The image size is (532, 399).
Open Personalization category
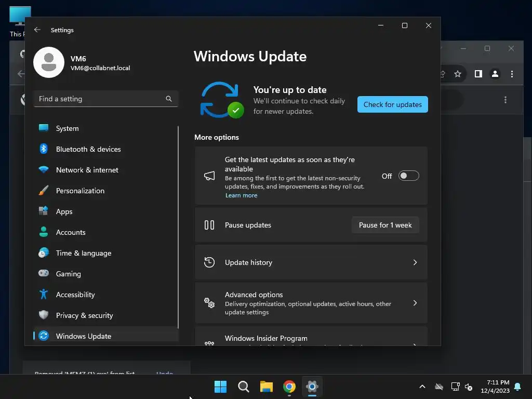(106, 190)
